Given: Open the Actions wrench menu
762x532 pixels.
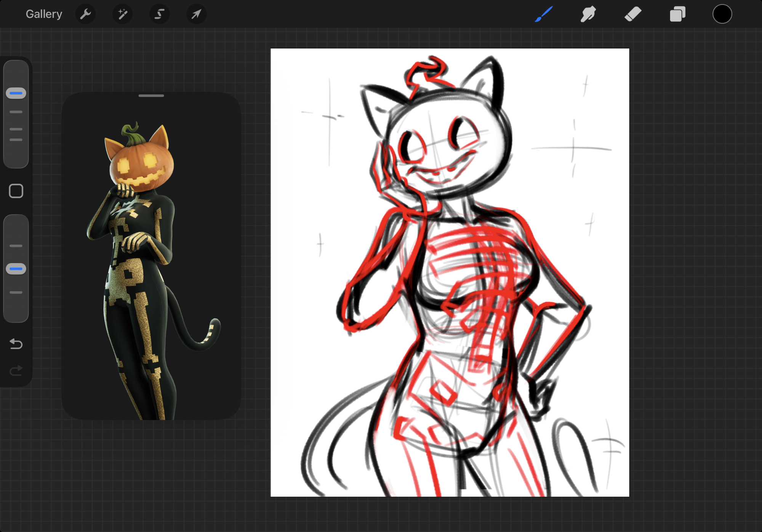Looking at the screenshot, I should pos(85,14).
